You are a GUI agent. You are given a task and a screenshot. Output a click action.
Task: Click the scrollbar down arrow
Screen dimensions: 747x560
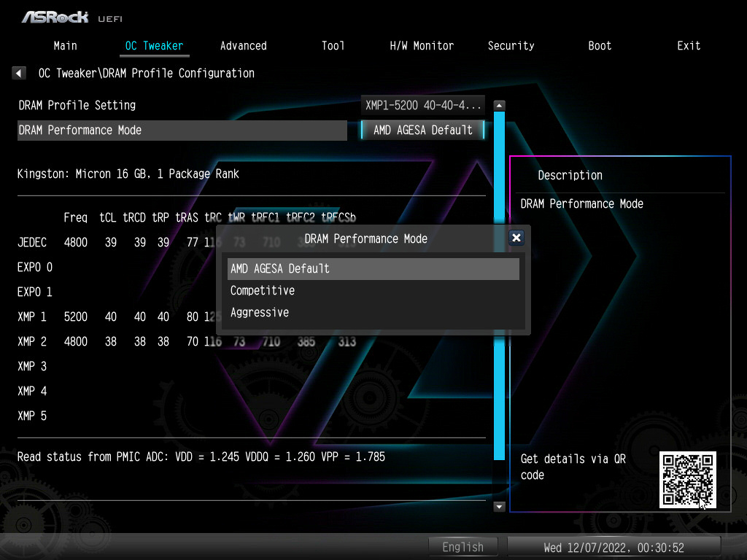click(x=499, y=506)
